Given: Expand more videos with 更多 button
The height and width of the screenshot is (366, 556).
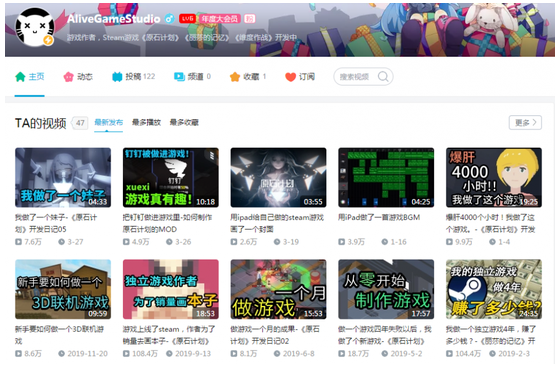Looking at the screenshot, I should click(x=525, y=122).
